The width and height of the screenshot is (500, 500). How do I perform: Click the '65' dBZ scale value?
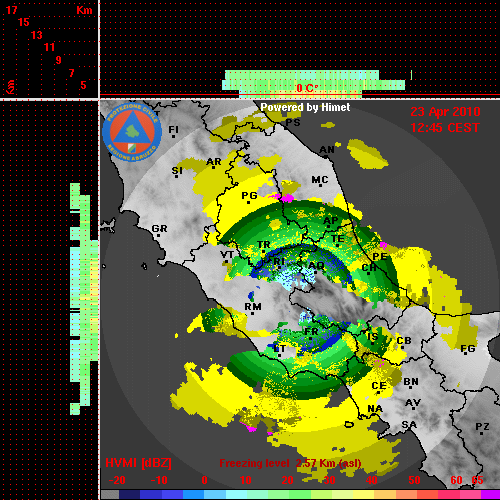click(x=477, y=480)
